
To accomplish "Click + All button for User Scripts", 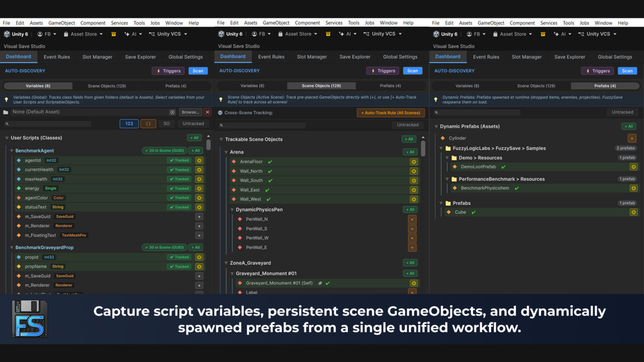I will (194, 138).
